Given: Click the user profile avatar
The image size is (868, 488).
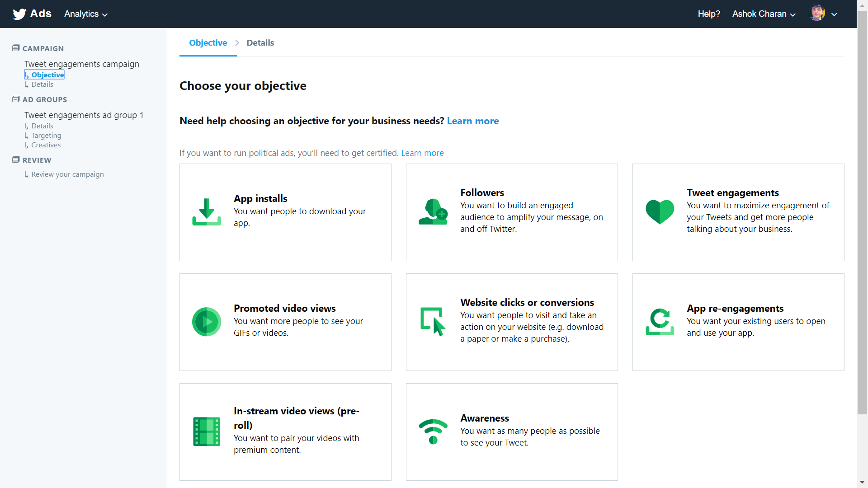Looking at the screenshot, I should click(x=817, y=14).
